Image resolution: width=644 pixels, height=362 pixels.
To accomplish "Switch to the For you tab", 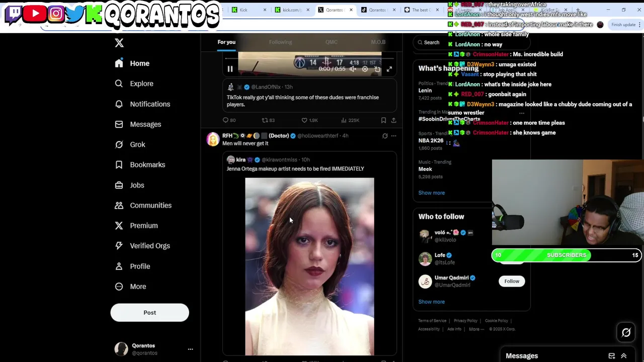I will [226, 42].
